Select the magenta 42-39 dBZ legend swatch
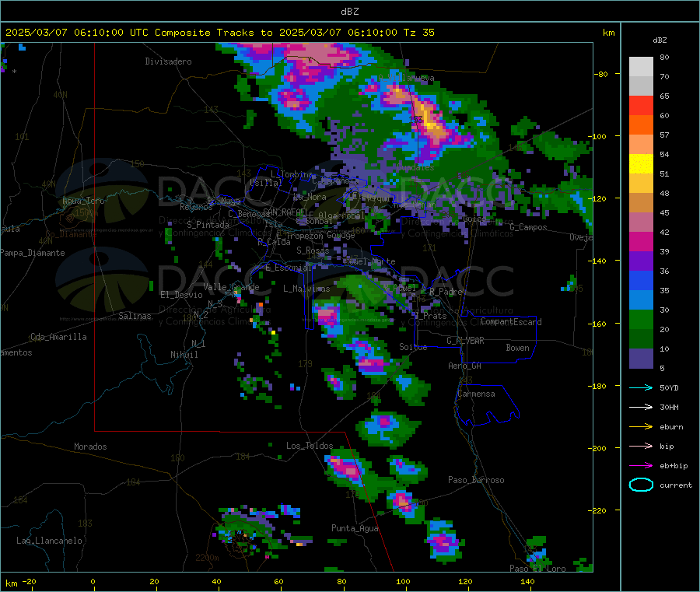The height and width of the screenshot is (592, 700). pos(641,241)
